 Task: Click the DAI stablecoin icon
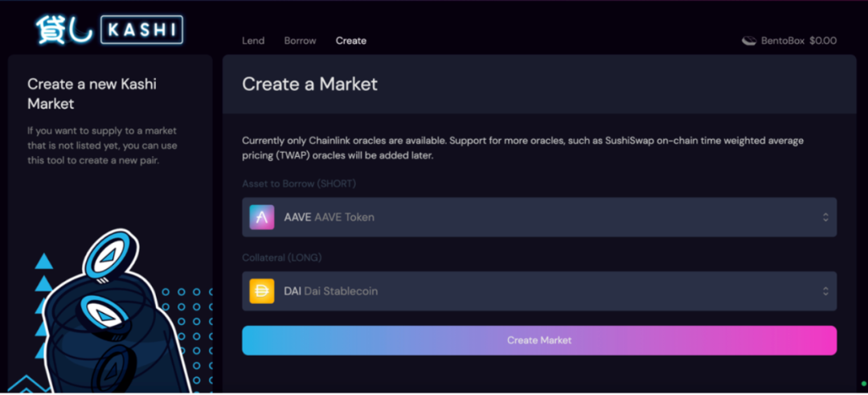click(262, 291)
